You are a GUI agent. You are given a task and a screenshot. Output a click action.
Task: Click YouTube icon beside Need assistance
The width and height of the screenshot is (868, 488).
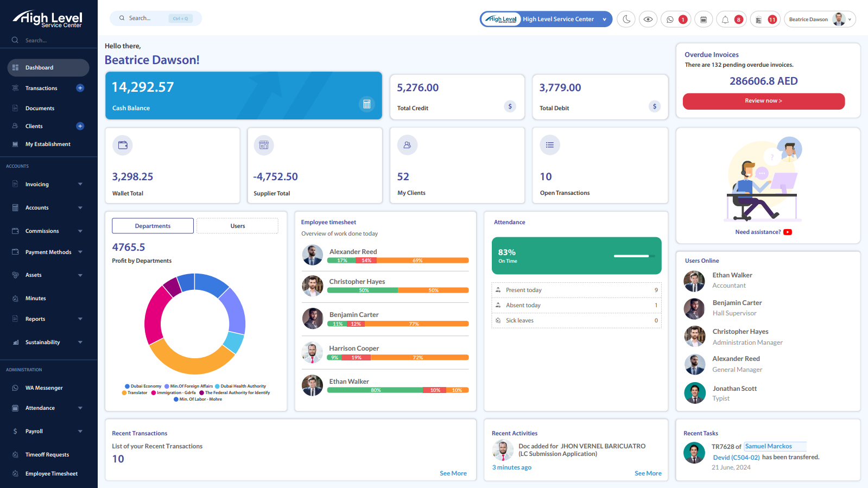(788, 232)
